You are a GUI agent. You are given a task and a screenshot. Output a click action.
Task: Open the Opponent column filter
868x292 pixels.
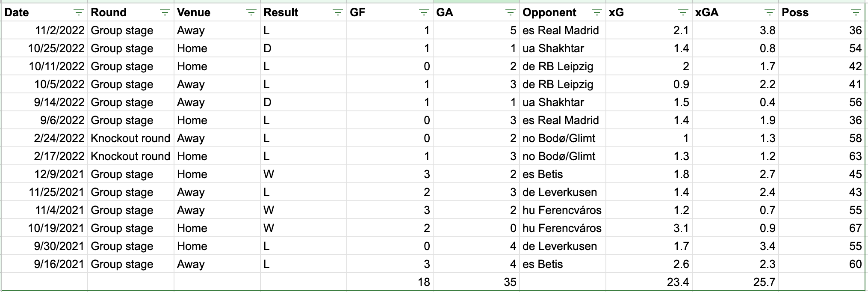[x=597, y=13]
